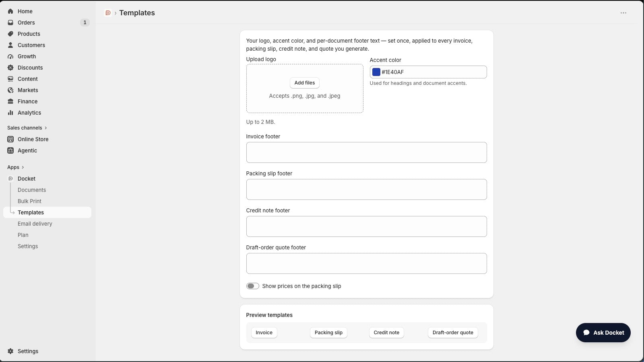Click the Orders count badge showing 1

[85, 23]
